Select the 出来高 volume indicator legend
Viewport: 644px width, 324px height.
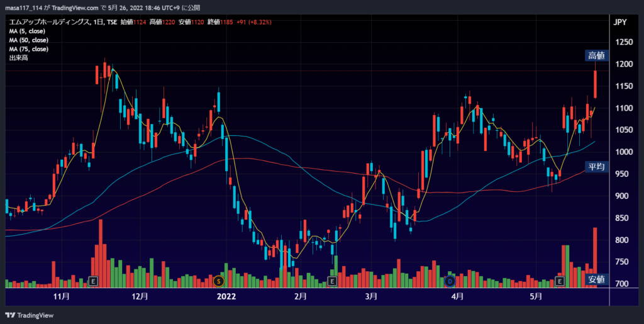(x=18, y=58)
